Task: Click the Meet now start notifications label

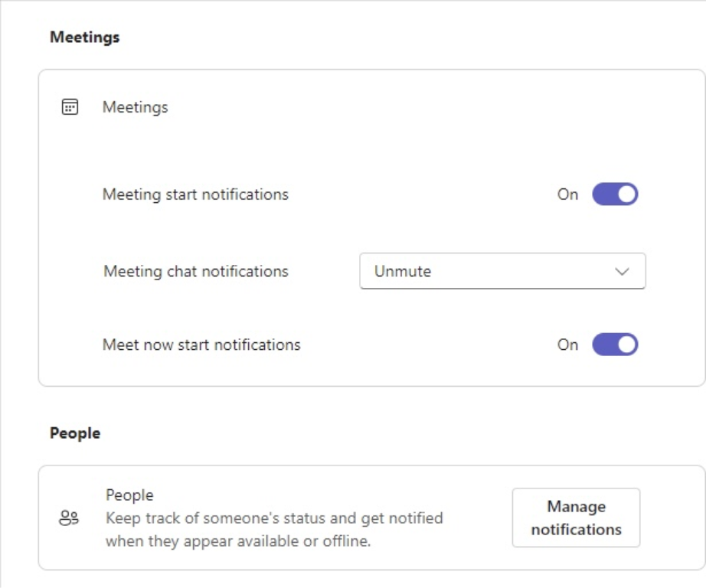Action: [x=201, y=345]
